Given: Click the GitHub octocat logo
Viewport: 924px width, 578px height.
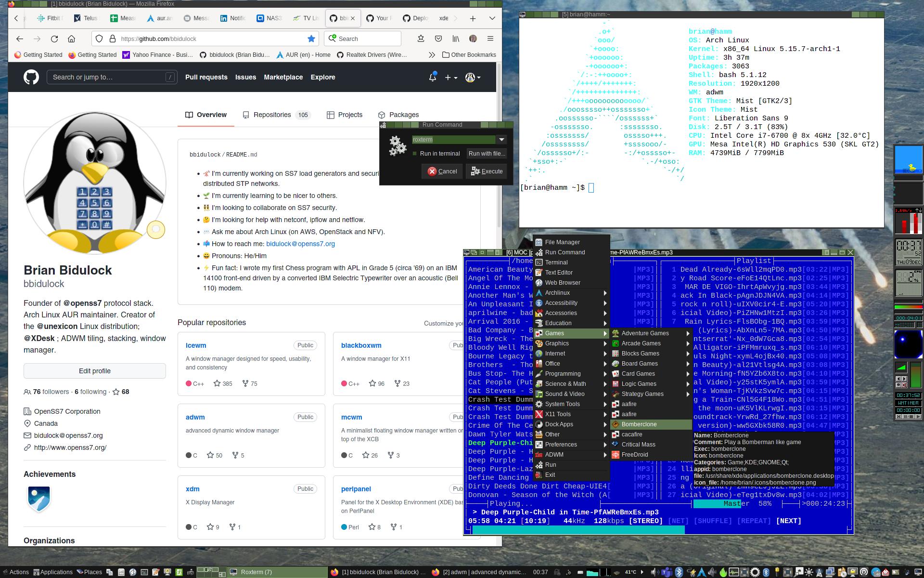Looking at the screenshot, I should 31,77.
